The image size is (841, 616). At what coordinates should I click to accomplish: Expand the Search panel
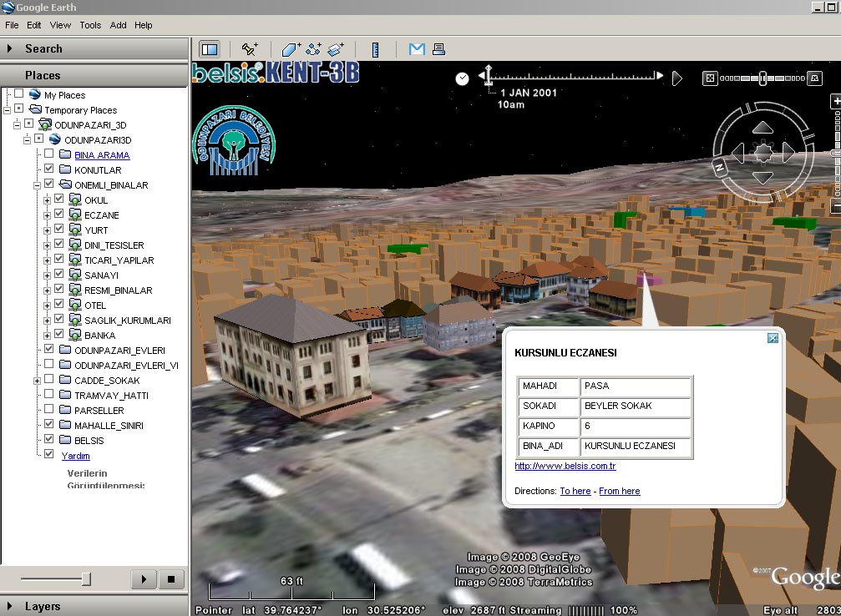click(x=10, y=48)
